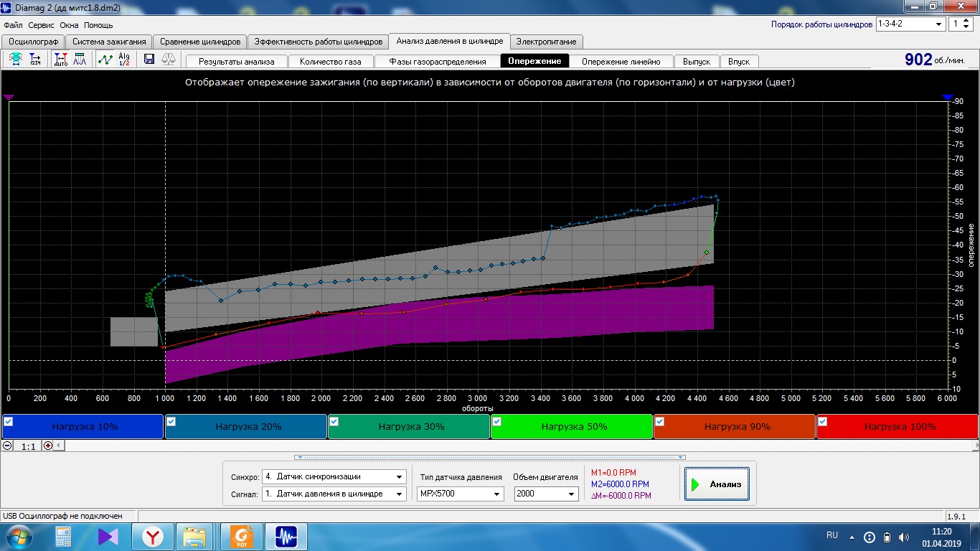The image size is (980, 551).
Task: Switch to Осциллограф tab
Action: pyautogui.click(x=34, y=42)
